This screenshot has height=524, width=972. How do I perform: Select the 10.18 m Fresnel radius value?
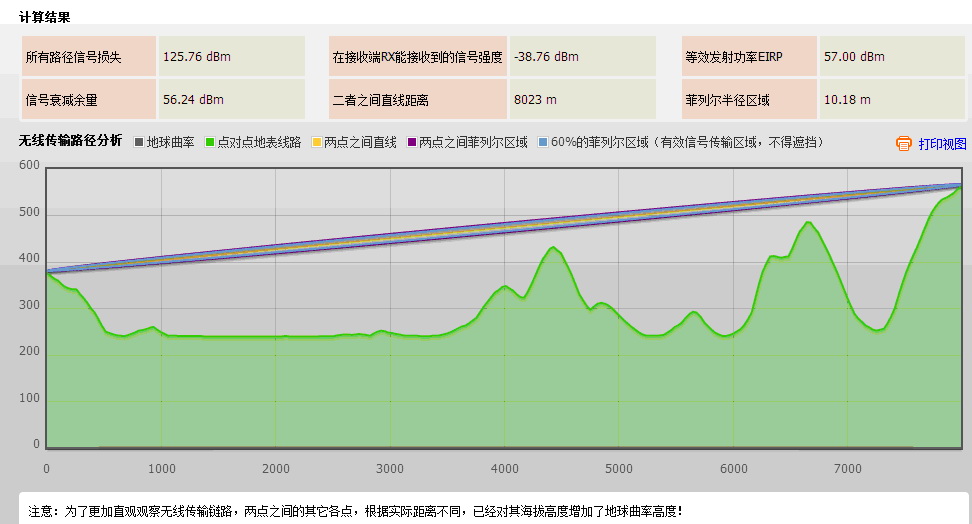coord(847,100)
